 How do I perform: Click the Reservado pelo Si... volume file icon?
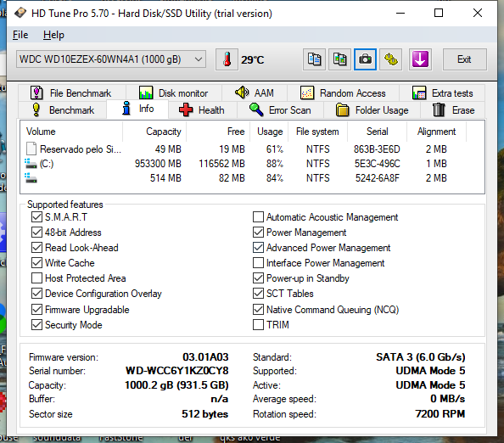coord(31,149)
